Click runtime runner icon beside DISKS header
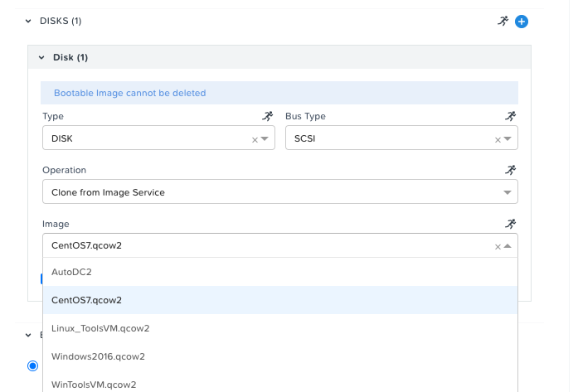This screenshot has height=392, width=578. tap(503, 21)
